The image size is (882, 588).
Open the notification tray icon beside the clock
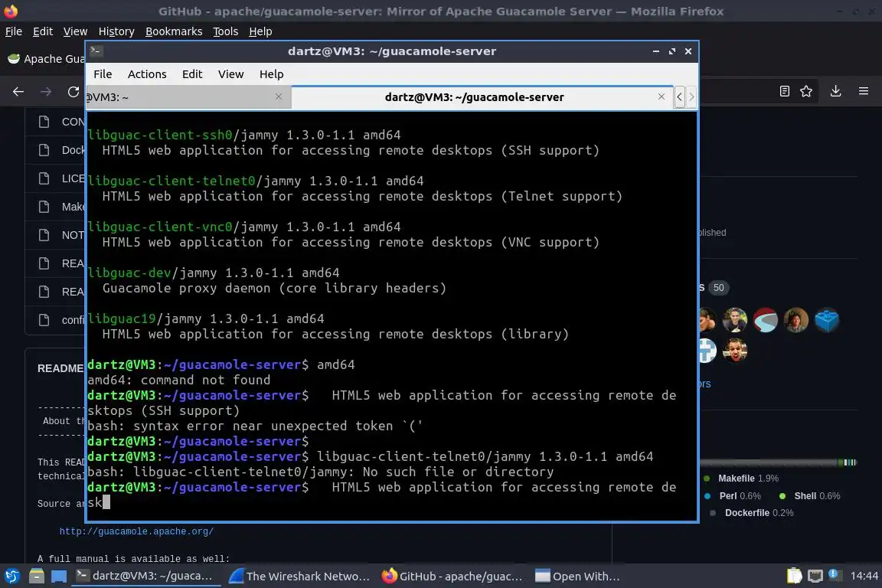click(835, 575)
